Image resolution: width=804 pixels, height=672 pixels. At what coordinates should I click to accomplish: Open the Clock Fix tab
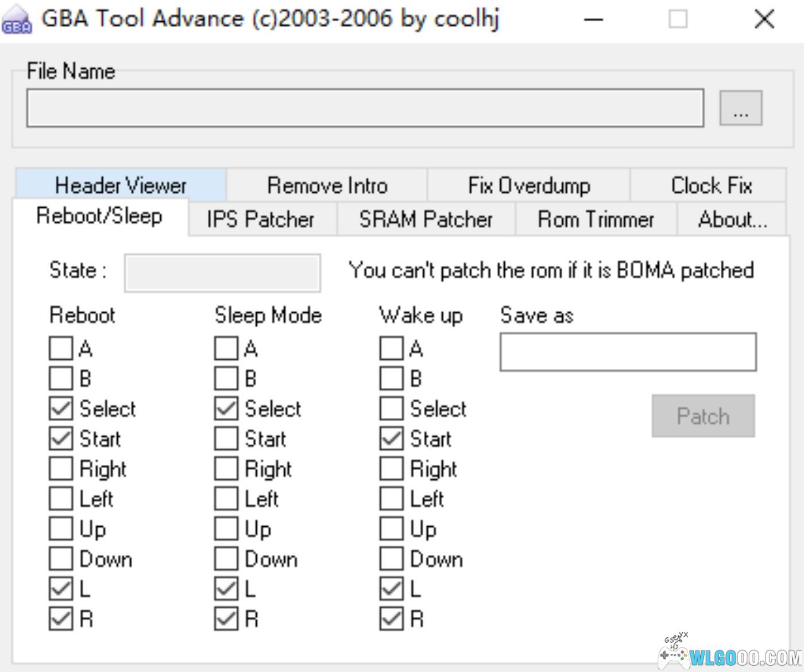(x=710, y=185)
